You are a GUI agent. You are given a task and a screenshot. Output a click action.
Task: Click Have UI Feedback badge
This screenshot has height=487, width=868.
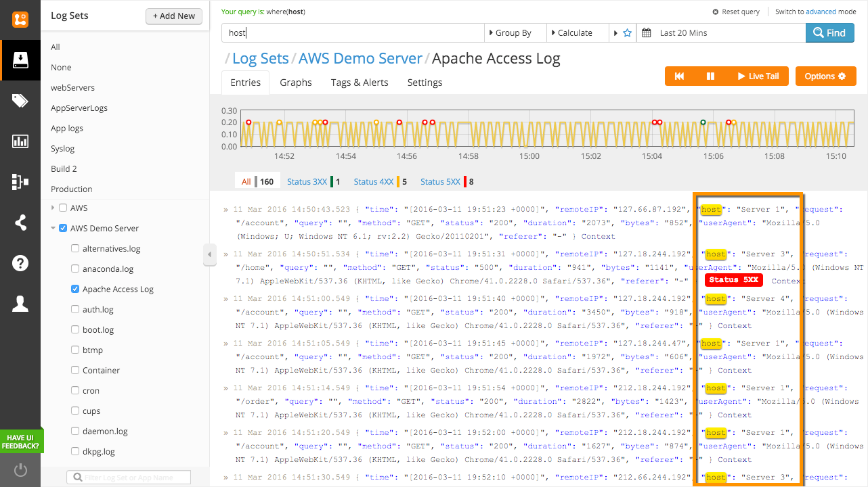pos(21,442)
